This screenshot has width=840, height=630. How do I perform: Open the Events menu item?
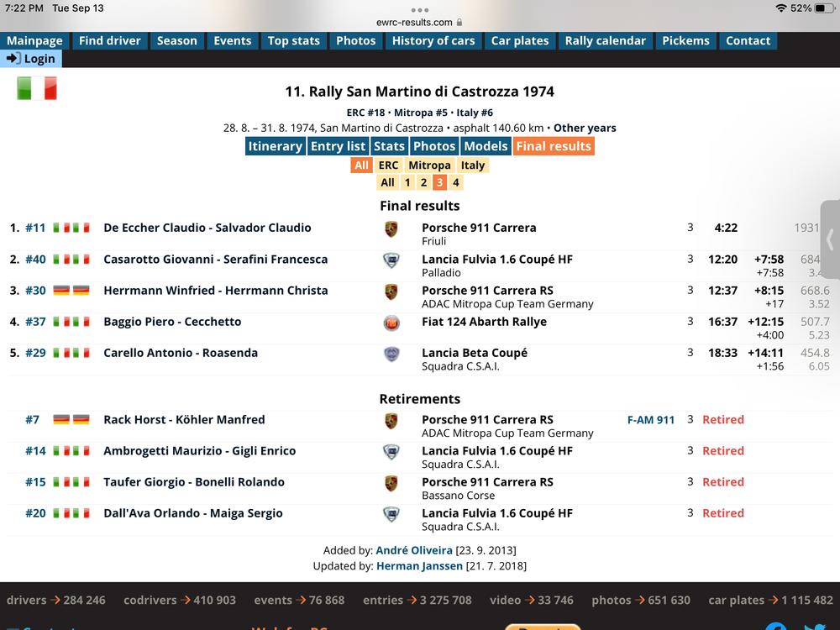pos(233,40)
